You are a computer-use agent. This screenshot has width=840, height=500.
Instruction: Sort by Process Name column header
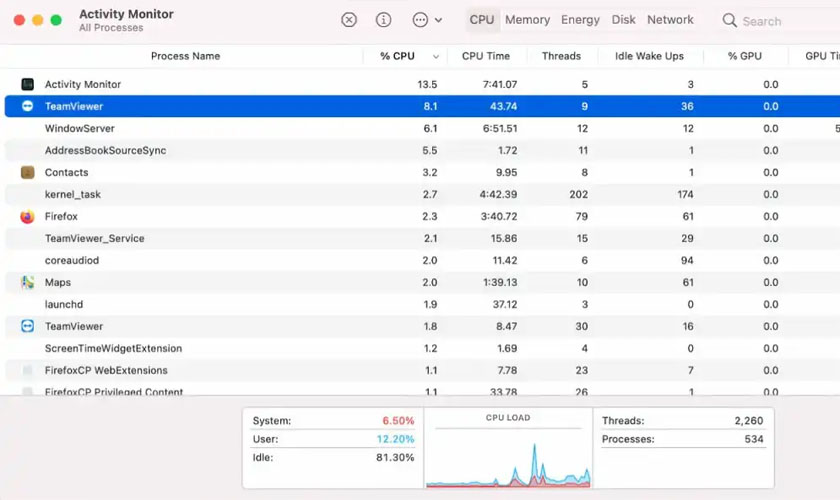click(x=185, y=56)
